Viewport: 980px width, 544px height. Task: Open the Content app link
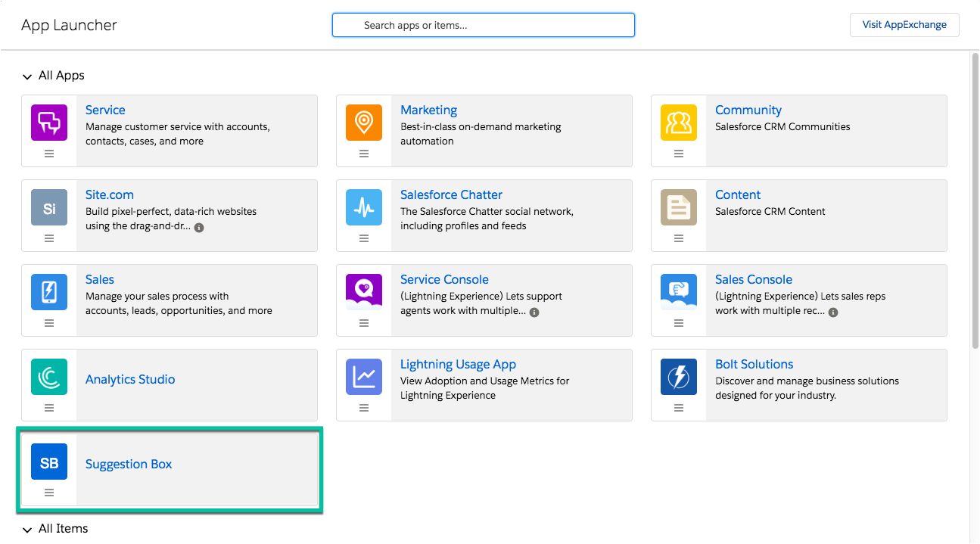pos(738,194)
